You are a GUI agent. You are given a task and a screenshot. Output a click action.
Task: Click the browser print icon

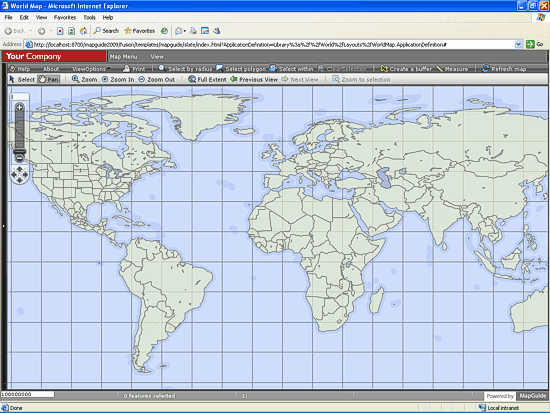point(193,31)
